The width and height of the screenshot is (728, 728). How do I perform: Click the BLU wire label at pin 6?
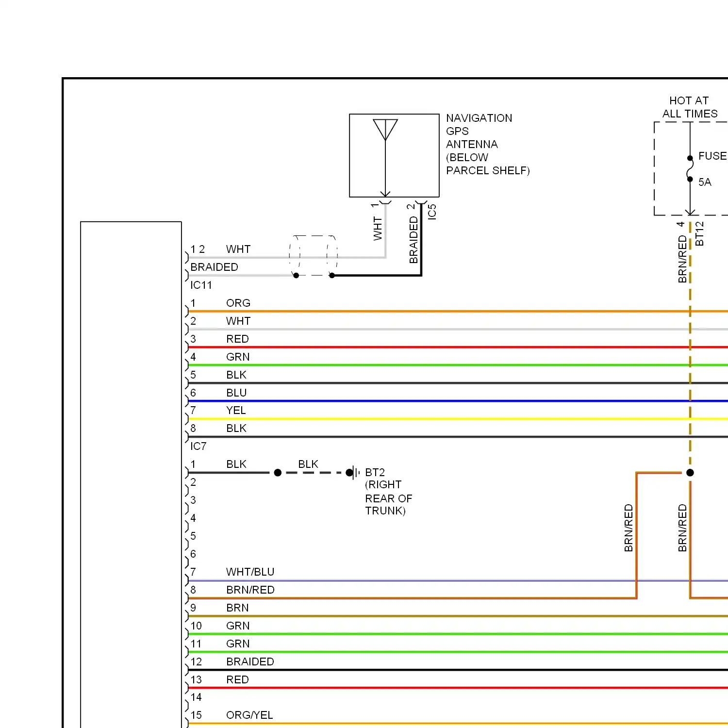pyautogui.click(x=236, y=393)
